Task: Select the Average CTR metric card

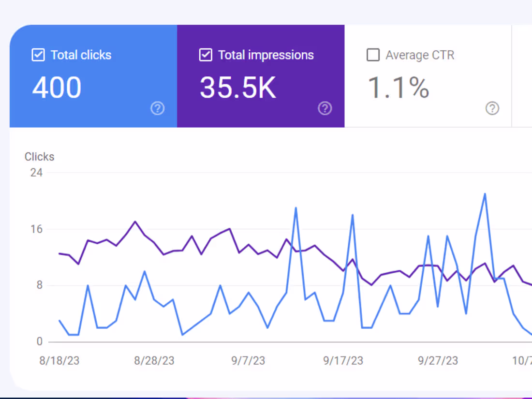Action: [428, 76]
